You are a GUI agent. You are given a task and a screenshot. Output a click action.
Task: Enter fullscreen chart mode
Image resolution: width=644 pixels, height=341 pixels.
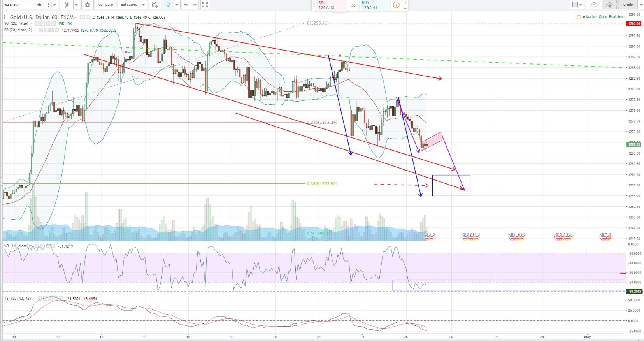pyautogui.click(x=205, y=5)
